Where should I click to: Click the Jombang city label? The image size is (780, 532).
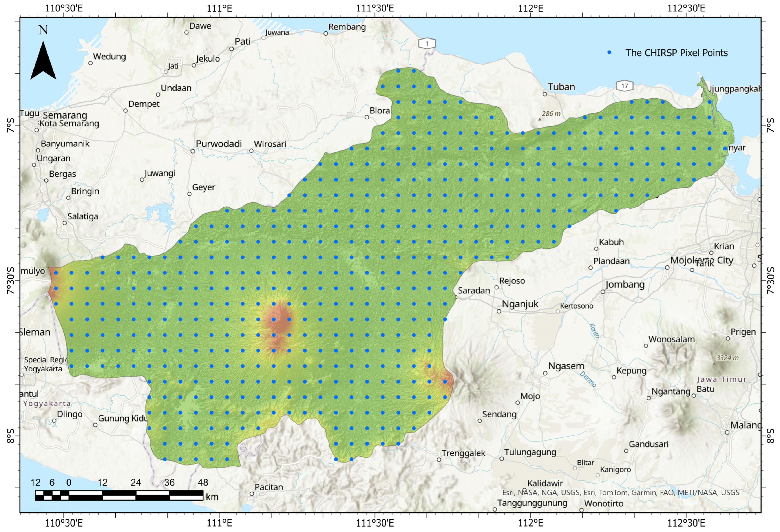tap(625, 285)
